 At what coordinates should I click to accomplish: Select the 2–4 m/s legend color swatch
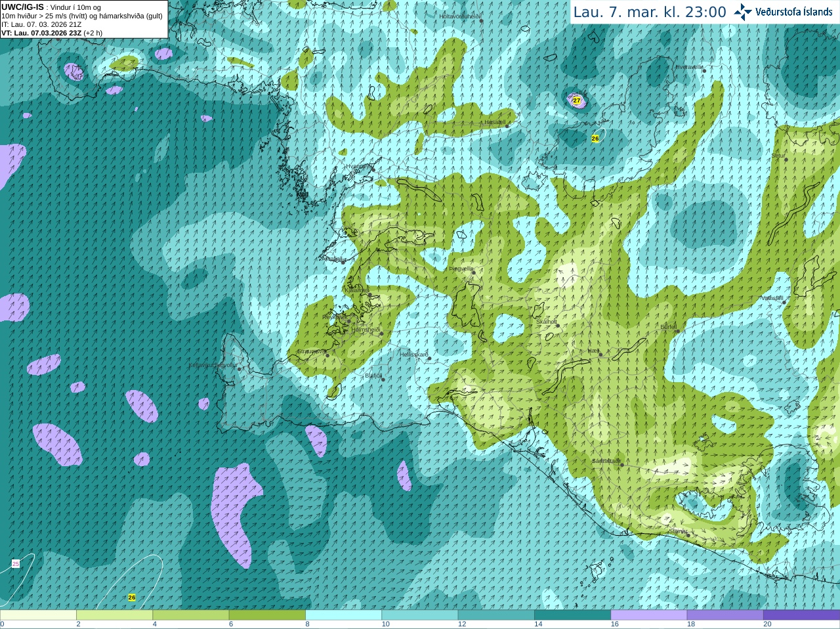pyautogui.click(x=114, y=615)
